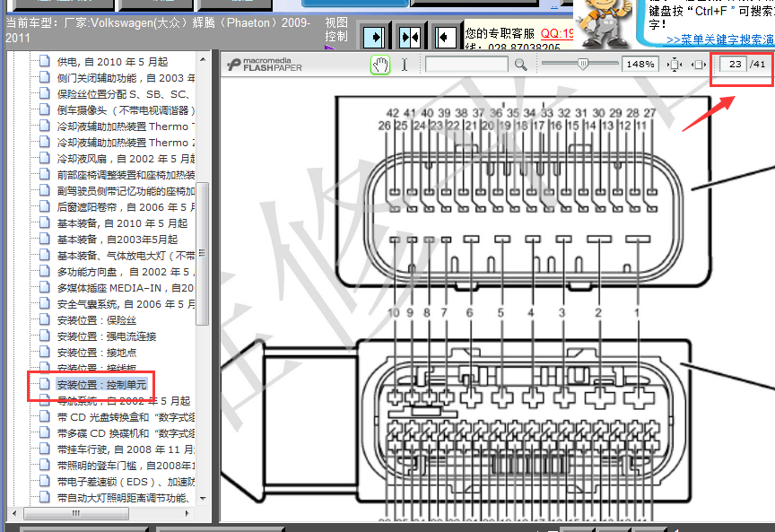Click the page icon beside '安装位置：接地点'
This screenshot has width=775, height=532.
[45, 352]
